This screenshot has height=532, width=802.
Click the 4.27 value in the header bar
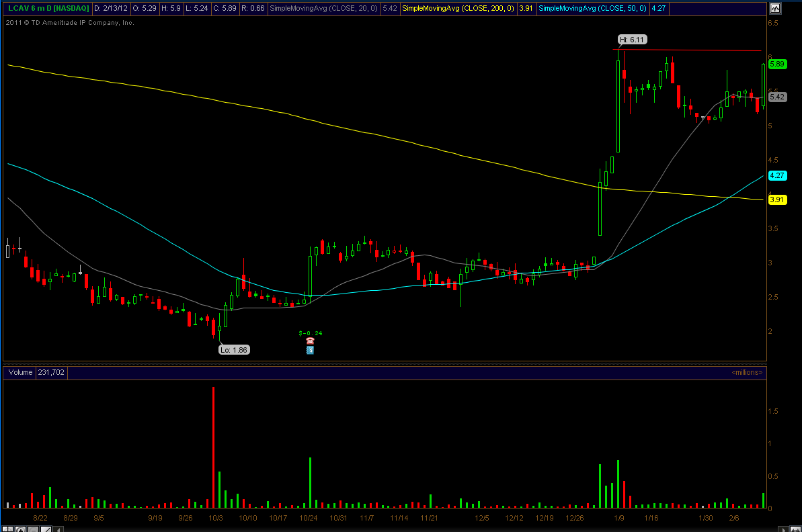click(x=658, y=8)
